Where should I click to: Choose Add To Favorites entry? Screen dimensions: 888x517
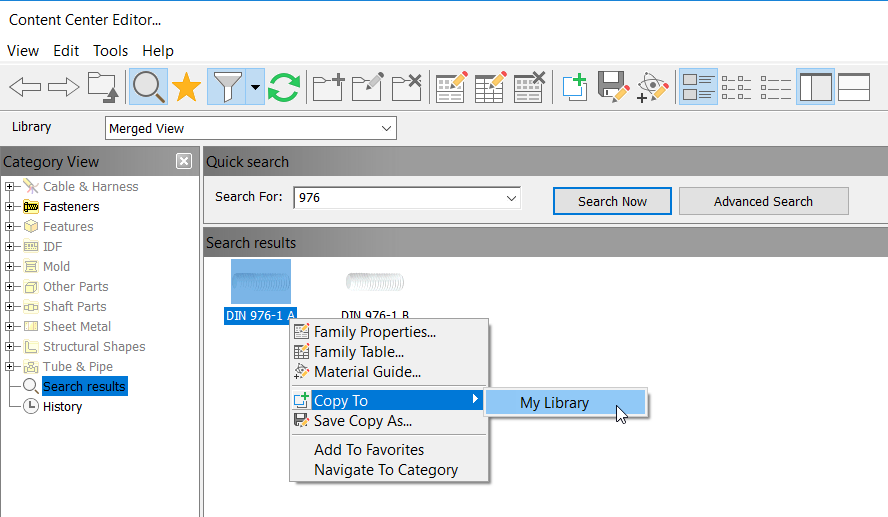click(x=388, y=450)
